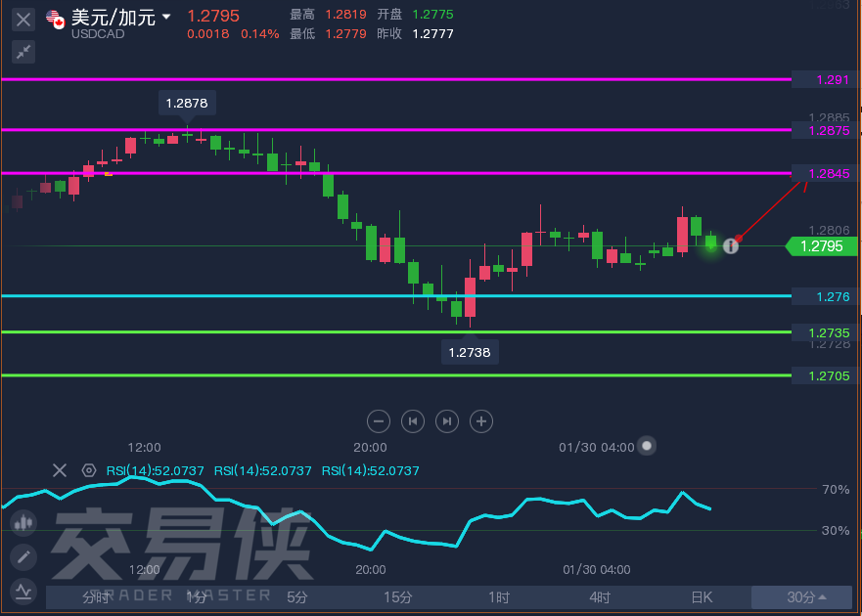862x616 pixels.
Task: Switch to the 1时 timeframe
Action: click(x=499, y=597)
